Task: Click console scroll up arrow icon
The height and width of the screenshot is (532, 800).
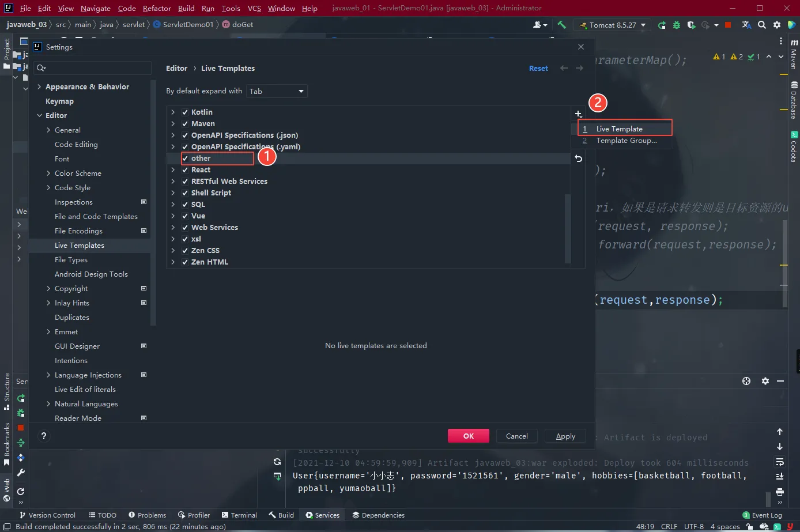Action: coord(780,432)
